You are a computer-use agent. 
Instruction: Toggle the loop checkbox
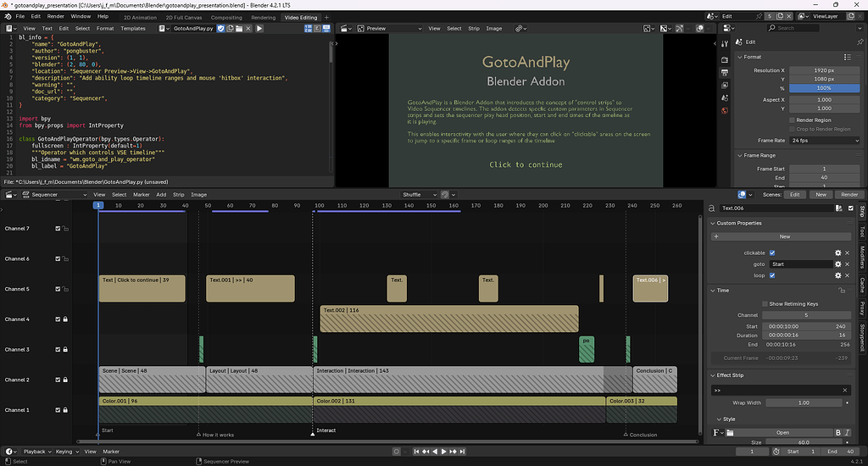tap(772, 275)
